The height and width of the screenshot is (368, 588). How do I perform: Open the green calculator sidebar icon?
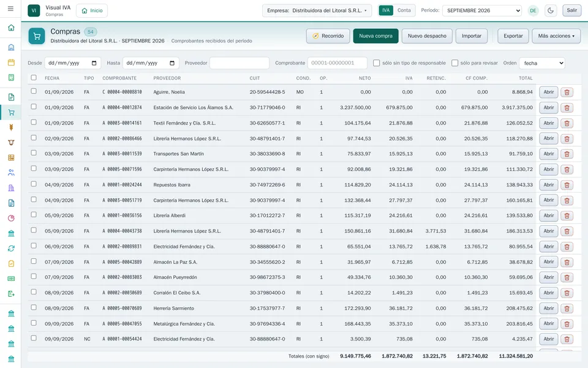click(11, 78)
